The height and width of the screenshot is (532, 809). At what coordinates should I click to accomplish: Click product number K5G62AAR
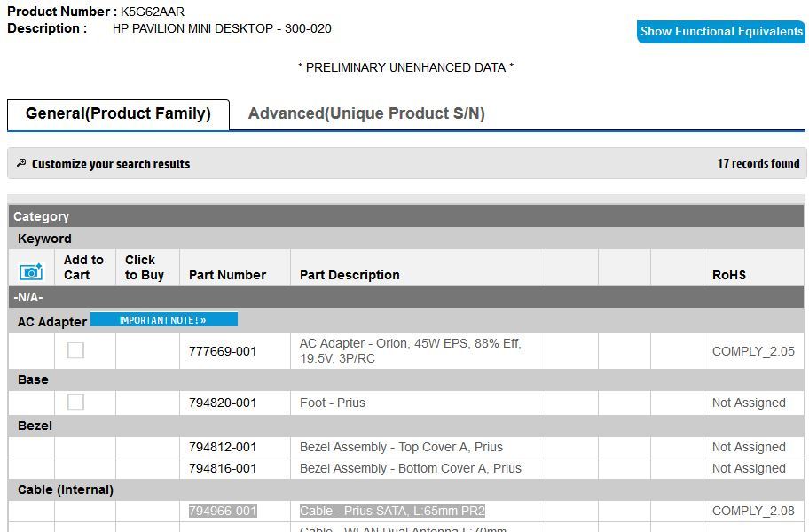point(153,12)
